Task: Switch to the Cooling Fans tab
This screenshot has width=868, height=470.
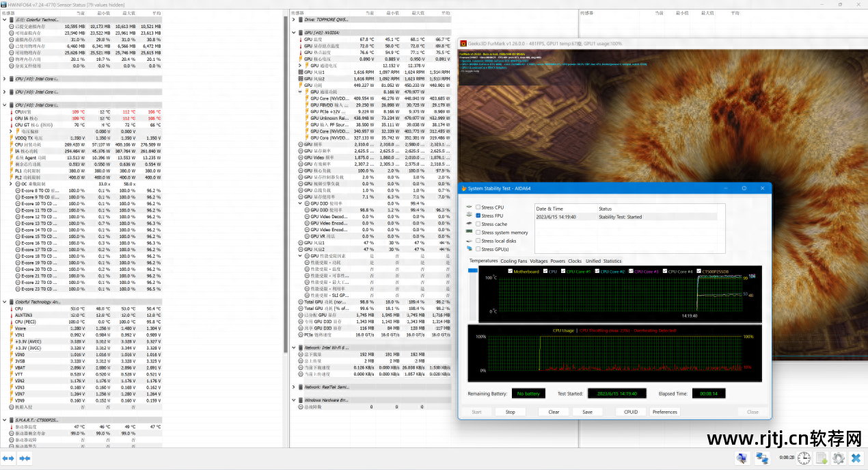Action: tap(514, 261)
